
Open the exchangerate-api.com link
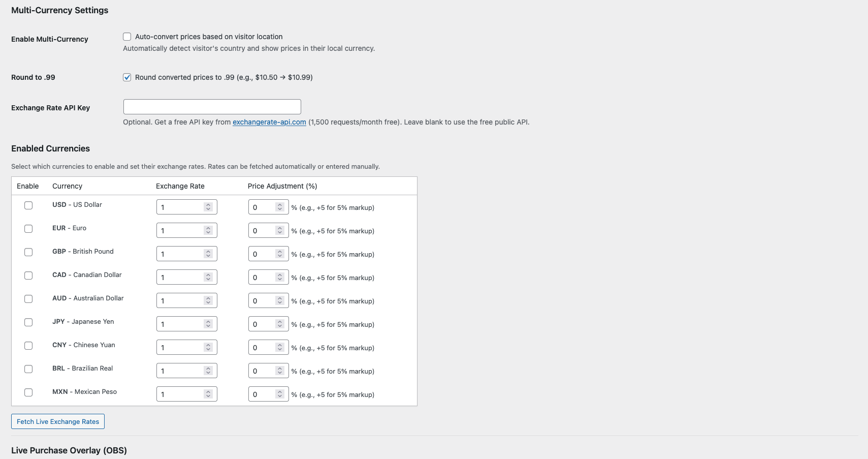(x=269, y=122)
